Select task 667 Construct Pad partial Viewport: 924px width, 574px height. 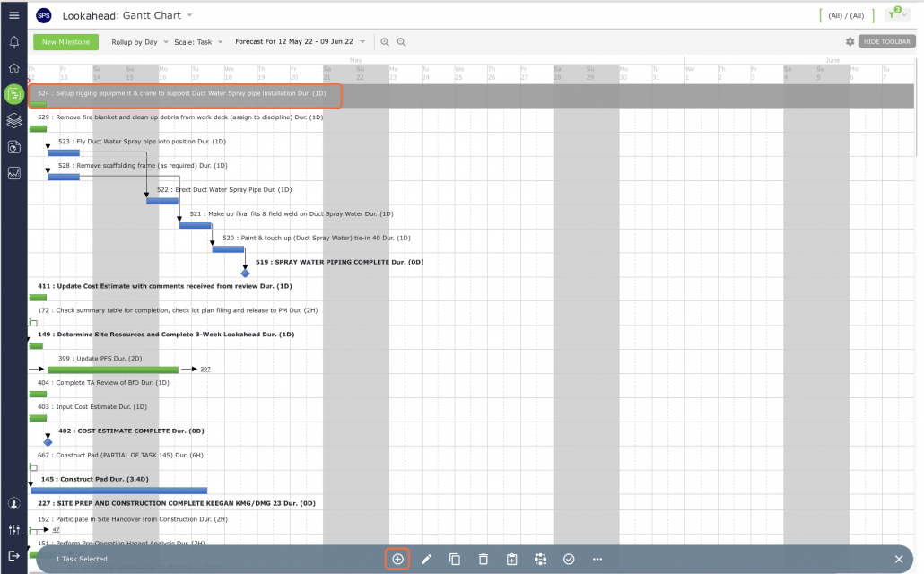coord(120,456)
